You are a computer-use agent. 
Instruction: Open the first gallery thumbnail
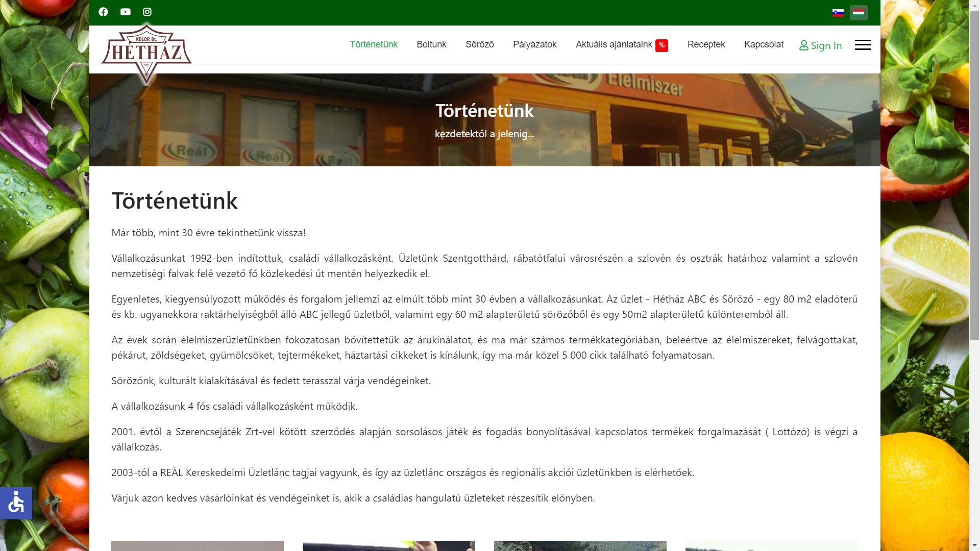coord(198,545)
